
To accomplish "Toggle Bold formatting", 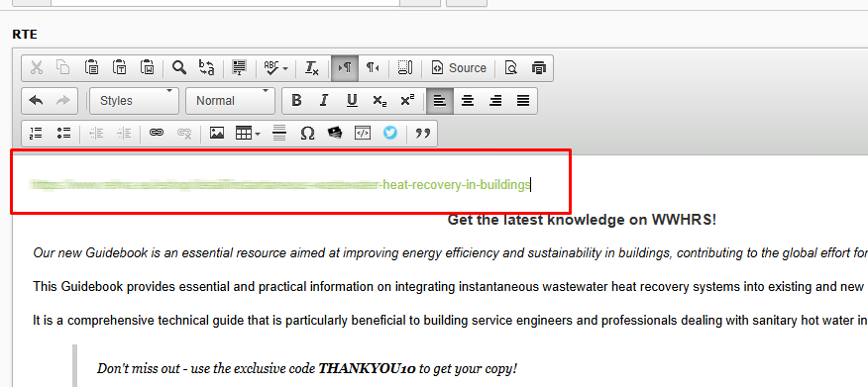I will click(296, 101).
